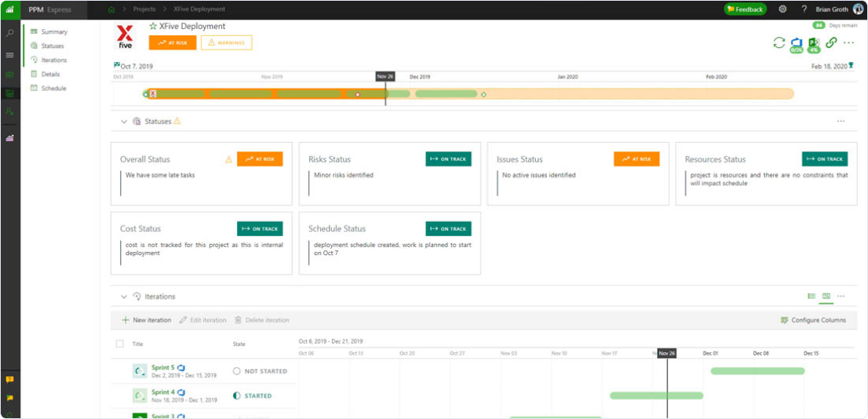Open the portfolios briefcase icon in left rail
Viewport: 868px width, 419px height.
tap(9, 75)
